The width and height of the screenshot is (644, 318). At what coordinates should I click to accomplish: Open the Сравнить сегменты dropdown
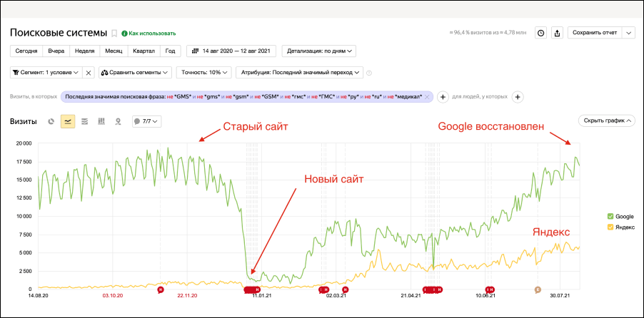coord(134,72)
